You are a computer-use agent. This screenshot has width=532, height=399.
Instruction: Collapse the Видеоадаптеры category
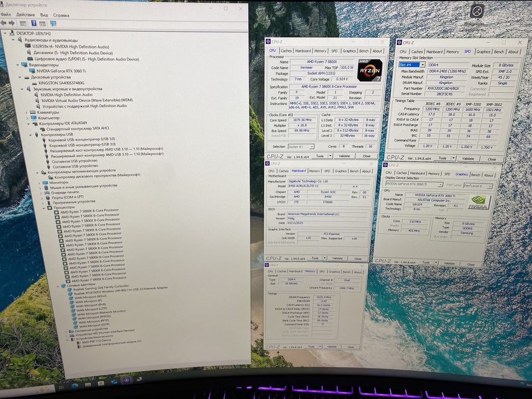pyautogui.click(x=18, y=64)
